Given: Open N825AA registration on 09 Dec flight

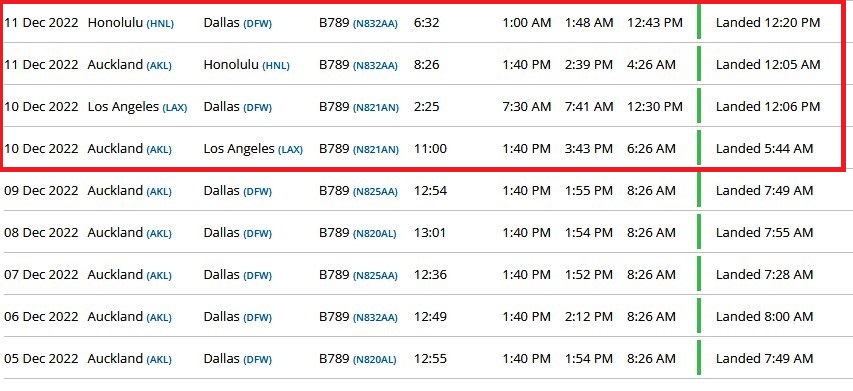Looking at the screenshot, I should (375, 192).
